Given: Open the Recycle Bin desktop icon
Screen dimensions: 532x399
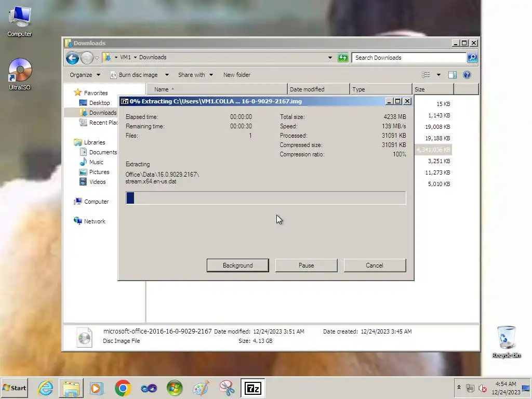Looking at the screenshot, I should 506,342.
